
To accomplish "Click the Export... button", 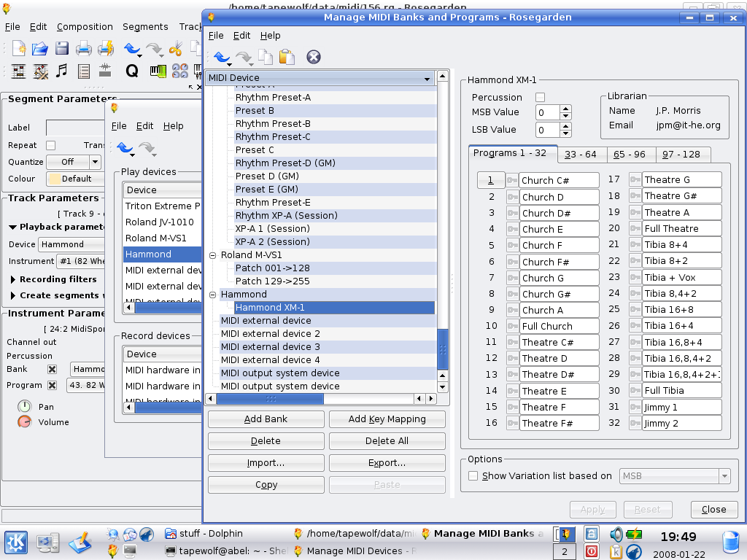I will (387, 463).
